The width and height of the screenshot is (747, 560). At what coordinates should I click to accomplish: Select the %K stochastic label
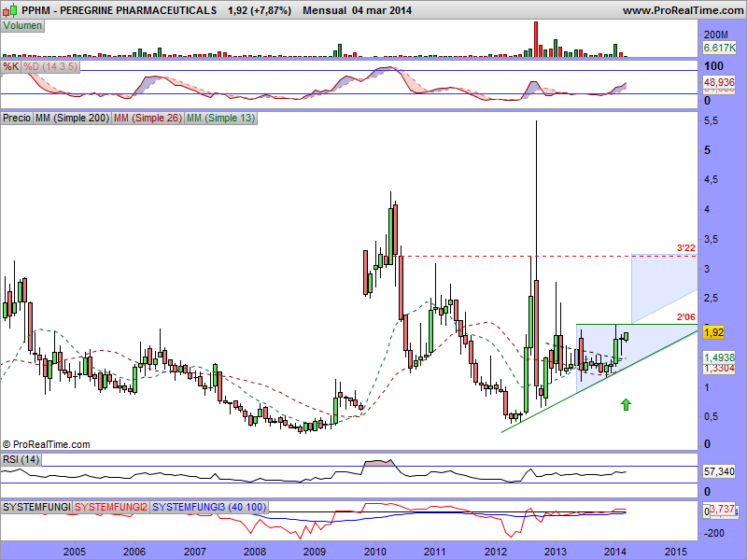[10, 66]
